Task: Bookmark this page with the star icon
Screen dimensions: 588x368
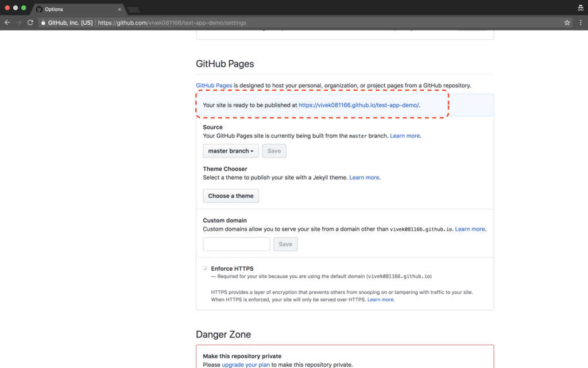Action: (x=567, y=22)
